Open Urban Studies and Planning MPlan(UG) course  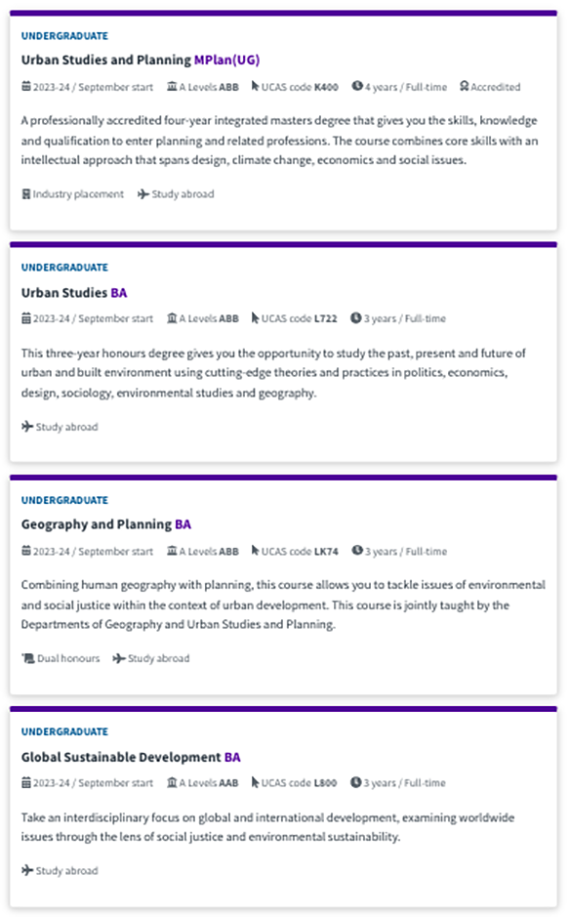click(x=140, y=60)
